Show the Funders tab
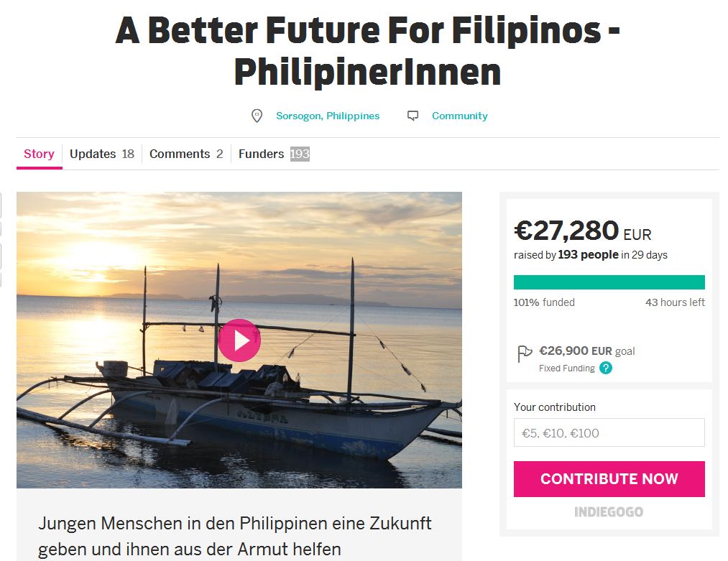 click(273, 154)
